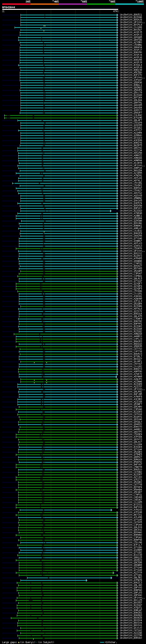The width and height of the screenshot is (146, 644).
Task: Select UniRef100_B9N1L1 label
Action: click(x=131, y=85)
